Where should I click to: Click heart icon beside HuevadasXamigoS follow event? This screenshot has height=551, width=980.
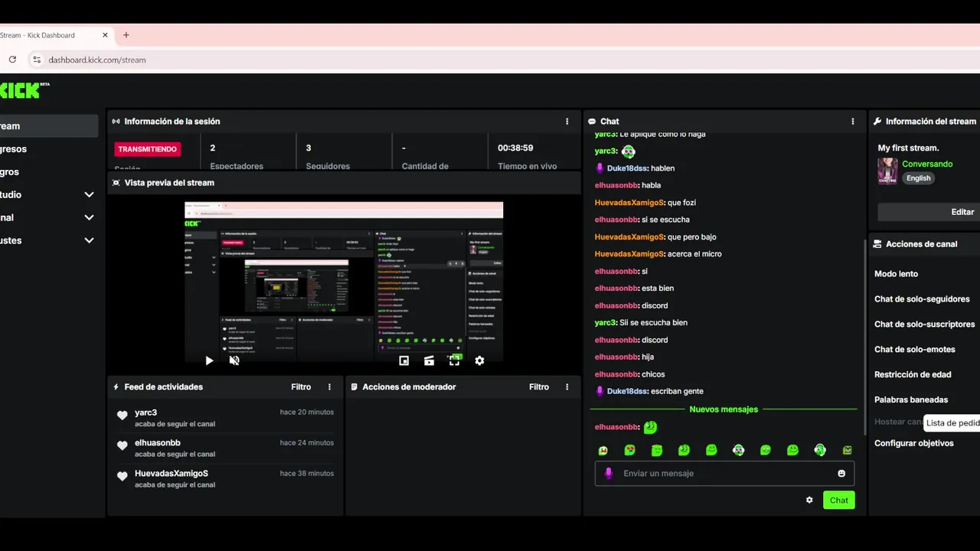point(122,476)
